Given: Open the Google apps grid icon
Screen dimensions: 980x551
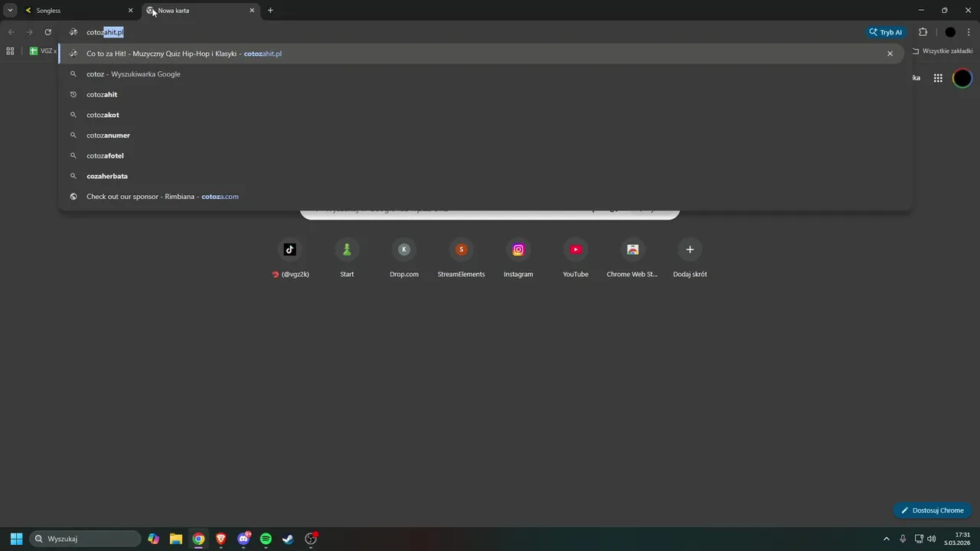Looking at the screenshot, I should tap(938, 78).
